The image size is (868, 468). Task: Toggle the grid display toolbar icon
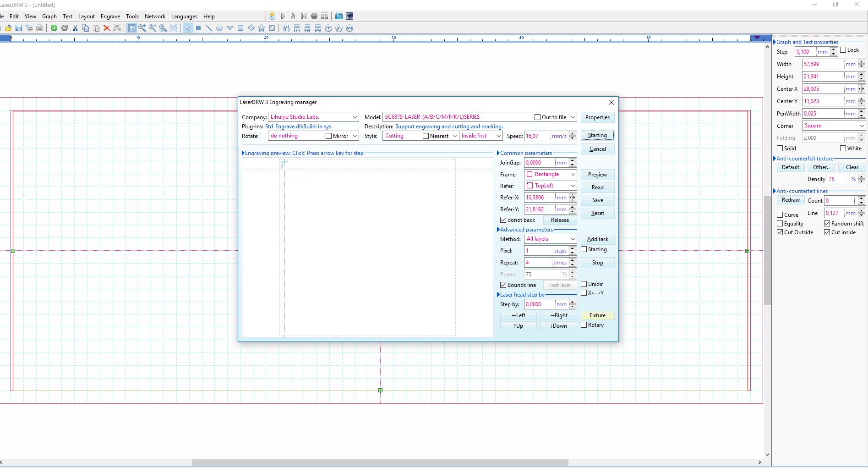click(x=131, y=28)
